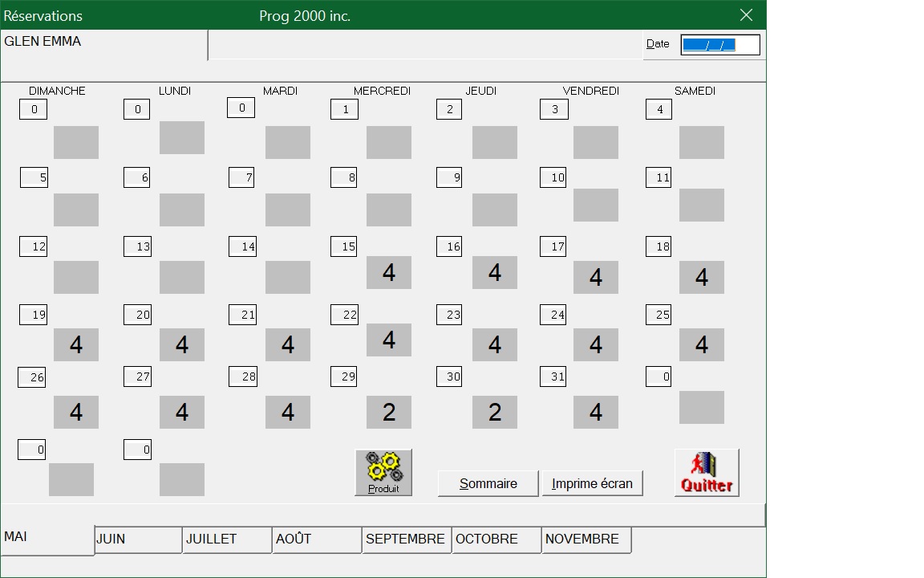
Task: Select the reservation cell for day 16
Action: [495, 272]
